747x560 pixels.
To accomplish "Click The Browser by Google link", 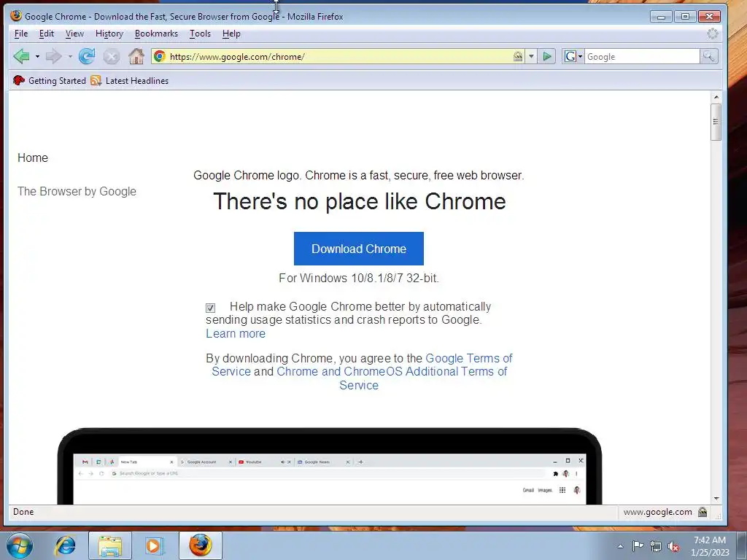I will pos(77,192).
